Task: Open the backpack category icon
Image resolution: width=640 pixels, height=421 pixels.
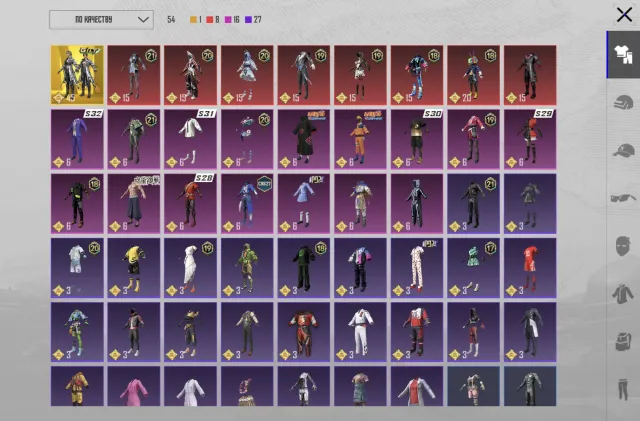Action: tap(623, 342)
